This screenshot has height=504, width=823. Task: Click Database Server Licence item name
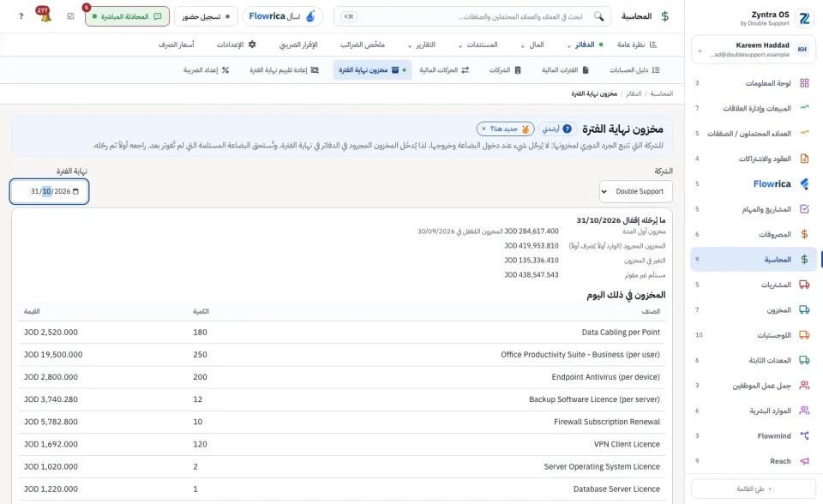616,489
